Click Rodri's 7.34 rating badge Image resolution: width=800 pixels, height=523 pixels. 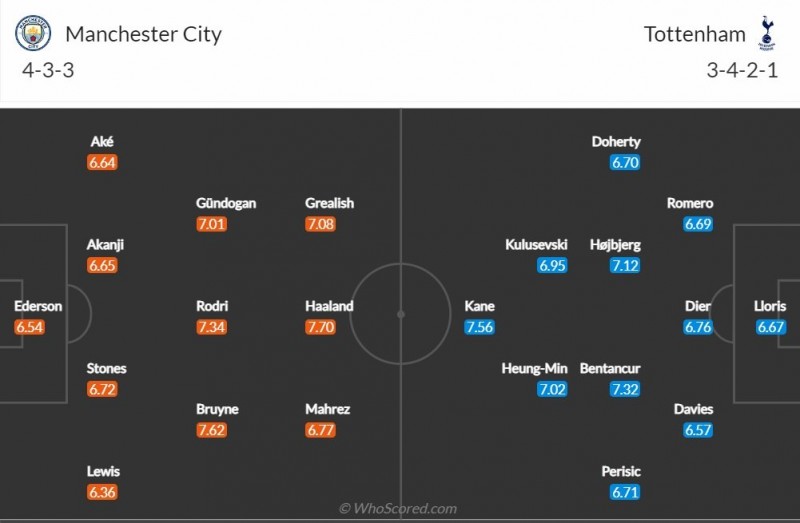[211, 327]
